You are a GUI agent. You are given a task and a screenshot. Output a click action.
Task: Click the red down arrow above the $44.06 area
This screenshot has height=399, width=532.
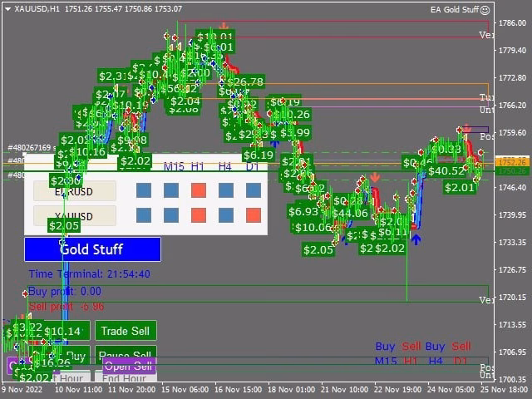click(375, 177)
